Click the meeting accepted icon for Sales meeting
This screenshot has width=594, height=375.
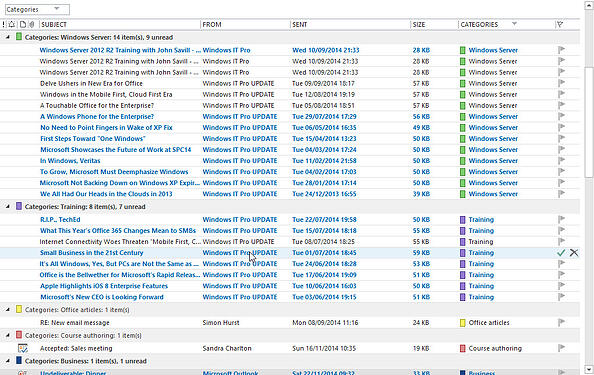tap(23, 348)
